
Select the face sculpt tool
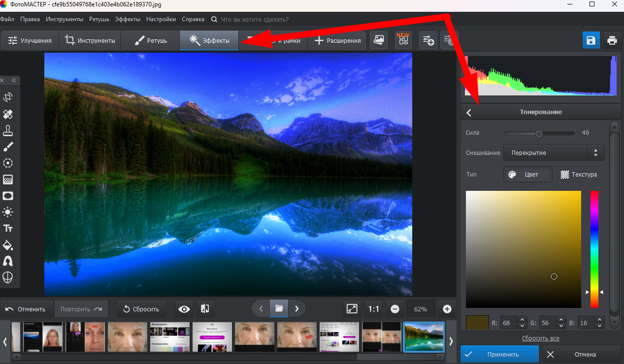[8, 277]
